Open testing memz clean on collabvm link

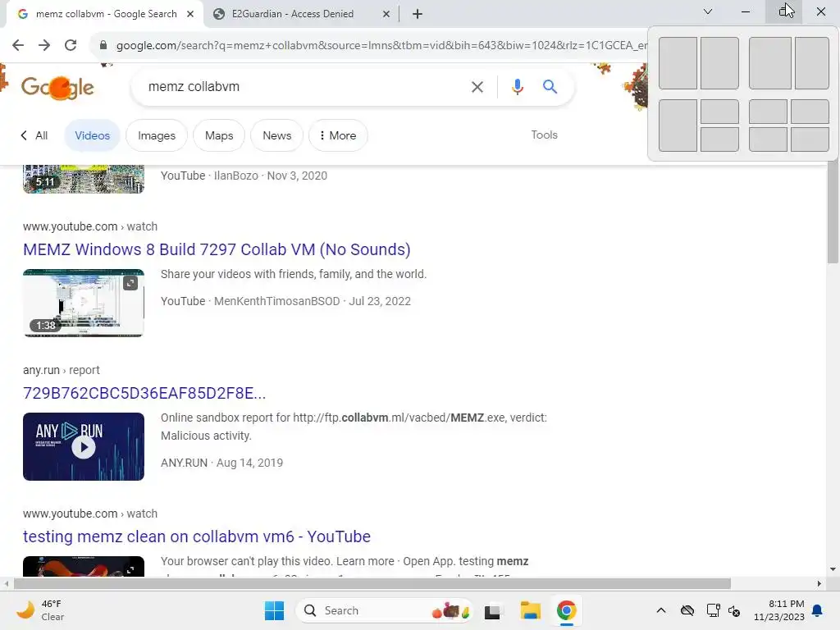point(197,536)
